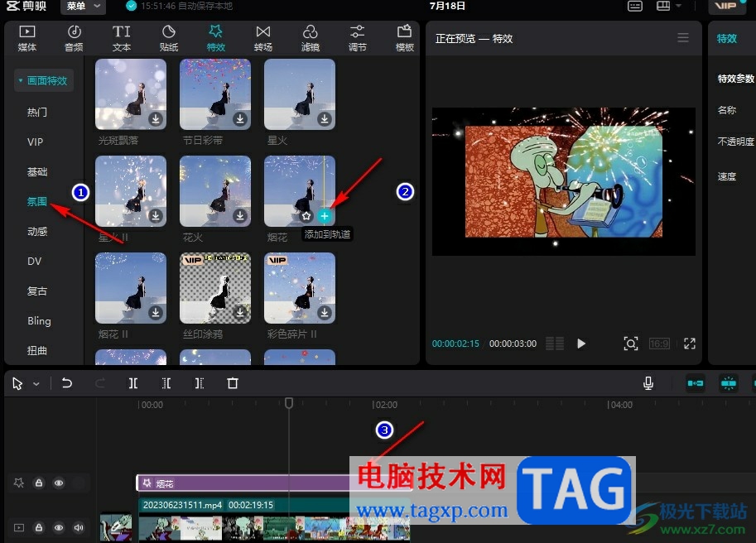
Task: Select the VIP effects category
Action: point(36,142)
